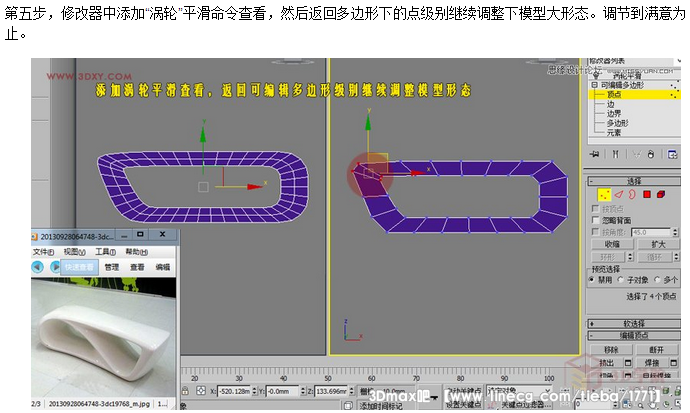
Task: Click Quick View button in image viewer
Action: pyautogui.click(x=80, y=267)
